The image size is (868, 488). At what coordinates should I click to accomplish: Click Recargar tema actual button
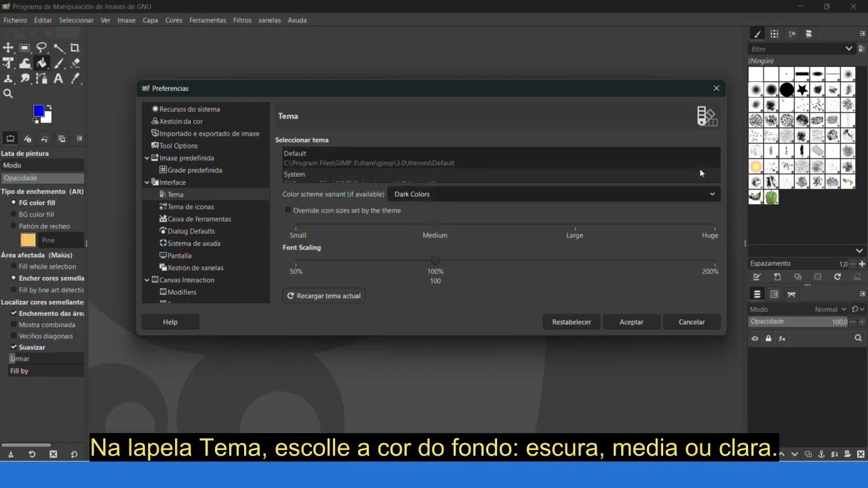click(x=323, y=296)
